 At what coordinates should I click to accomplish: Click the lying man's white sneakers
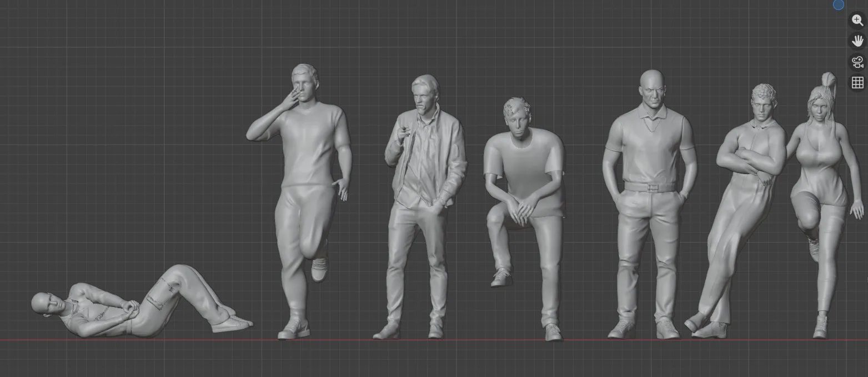(232, 323)
